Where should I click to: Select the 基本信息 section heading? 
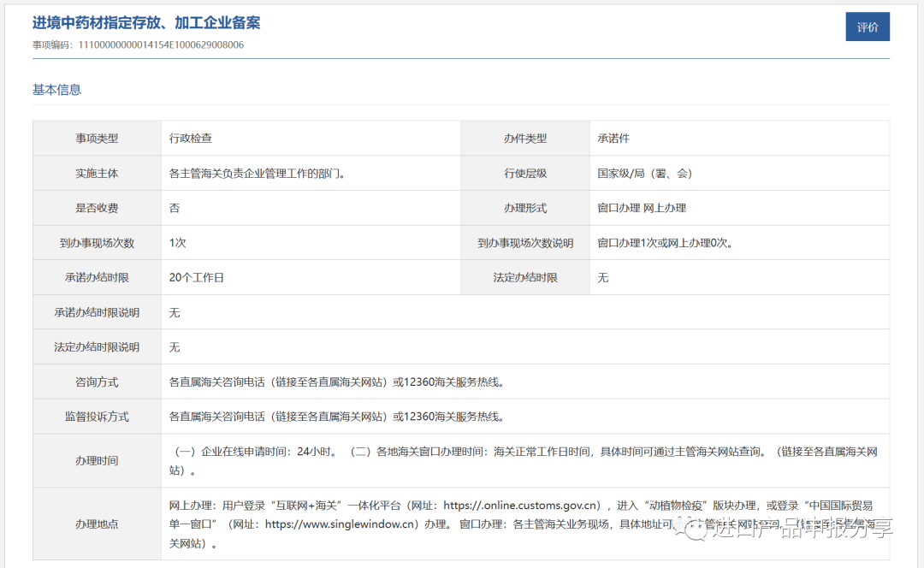pyautogui.click(x=55, y=89)
